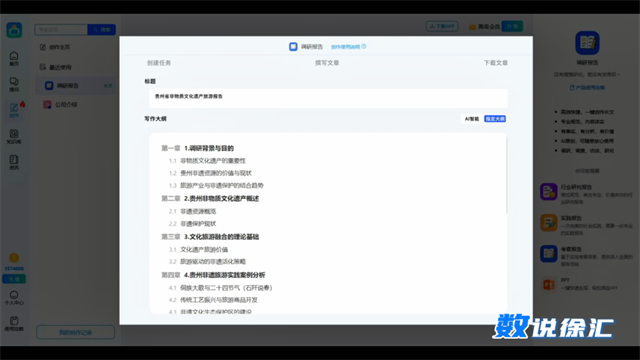Click the blue 搜索 search button
Image resolution: width=640 pixels, height=360 pixels.
point(102,29)
